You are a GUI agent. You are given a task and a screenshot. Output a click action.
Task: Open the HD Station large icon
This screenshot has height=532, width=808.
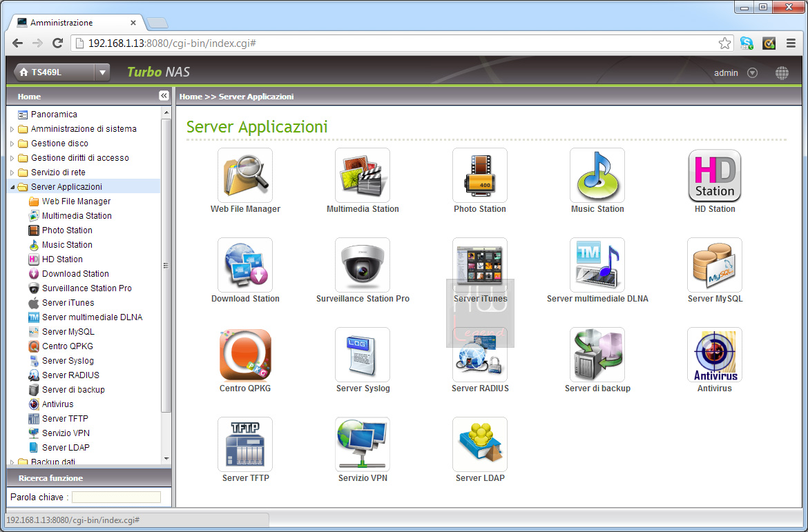[x=715, y=175]
